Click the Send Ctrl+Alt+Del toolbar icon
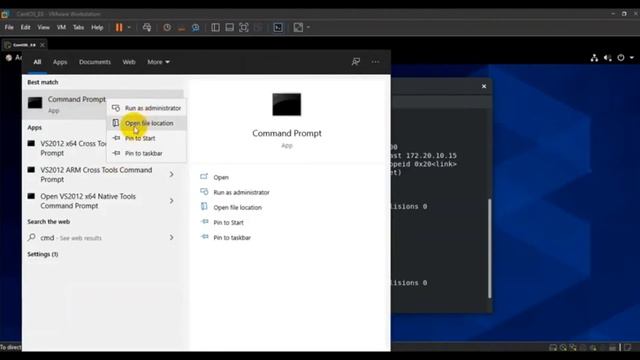This screenshot has height=360, width=640. [147, 27]
